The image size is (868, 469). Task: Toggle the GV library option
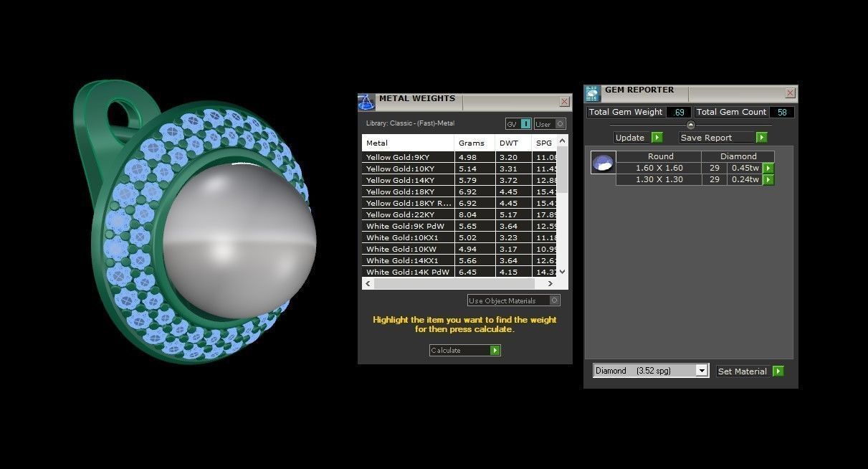coord(518,124)
